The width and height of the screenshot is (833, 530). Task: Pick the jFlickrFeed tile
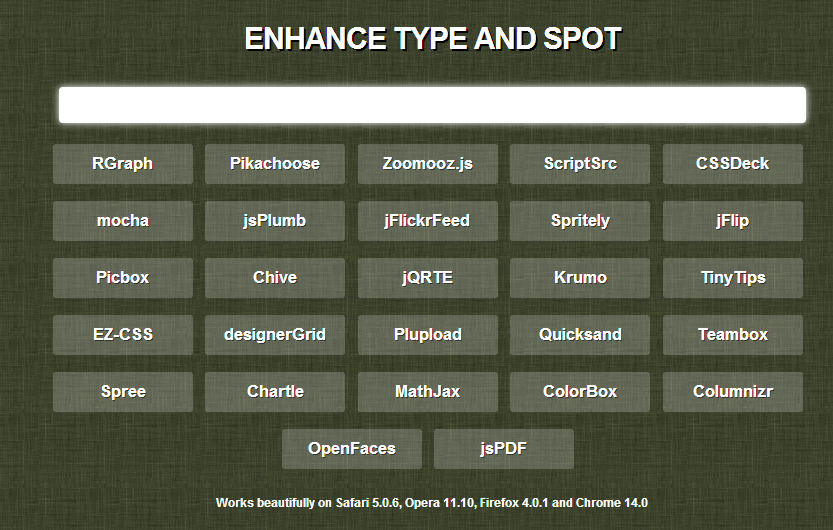(x=428, y=220)
